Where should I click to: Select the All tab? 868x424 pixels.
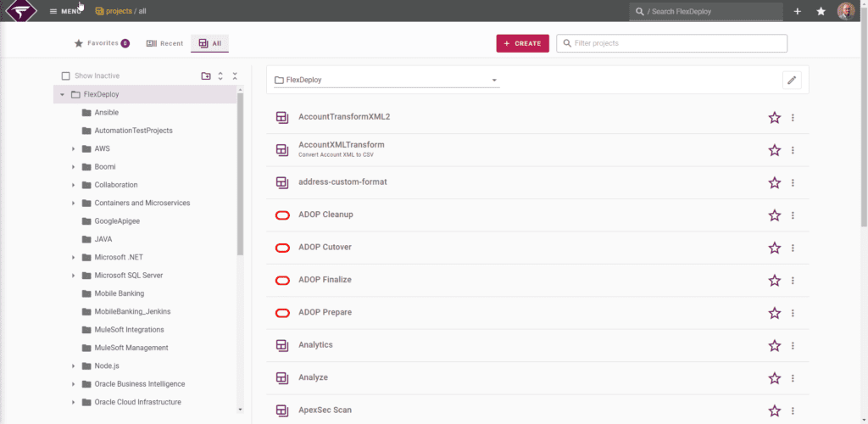210,43
